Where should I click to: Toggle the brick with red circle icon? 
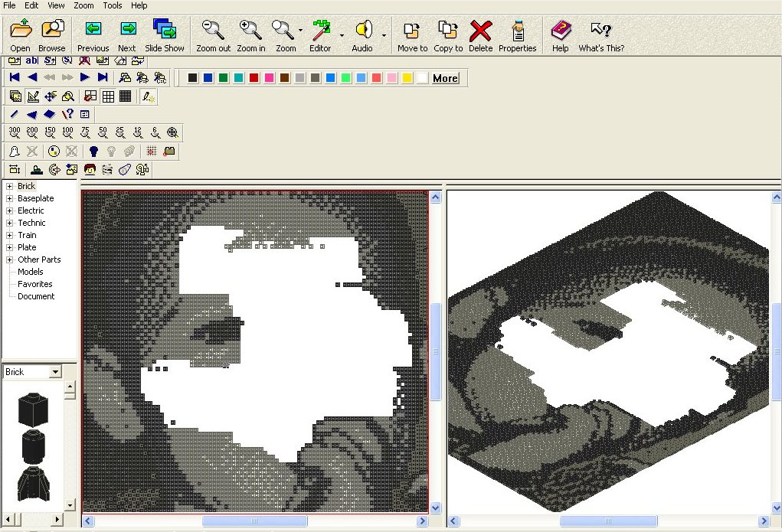coord(169,151)
